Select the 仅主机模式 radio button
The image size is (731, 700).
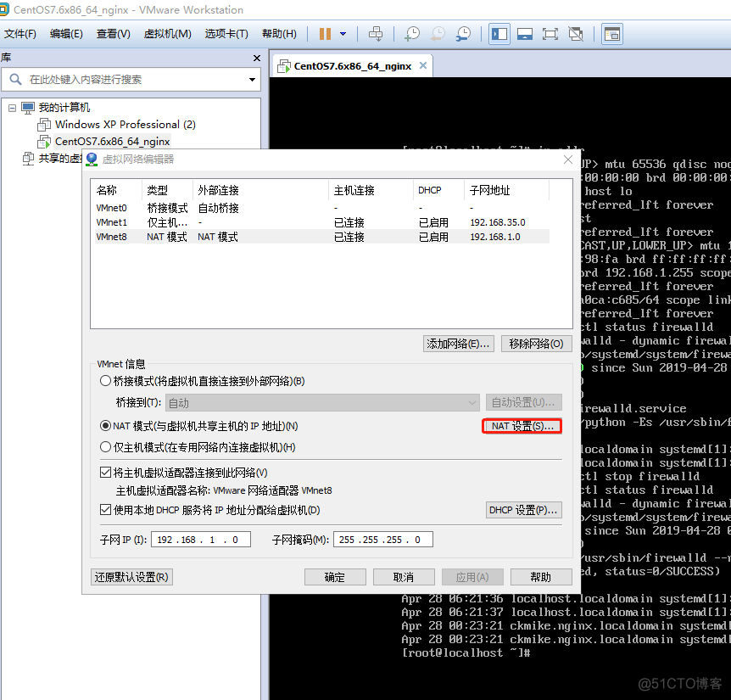point(105,447)
